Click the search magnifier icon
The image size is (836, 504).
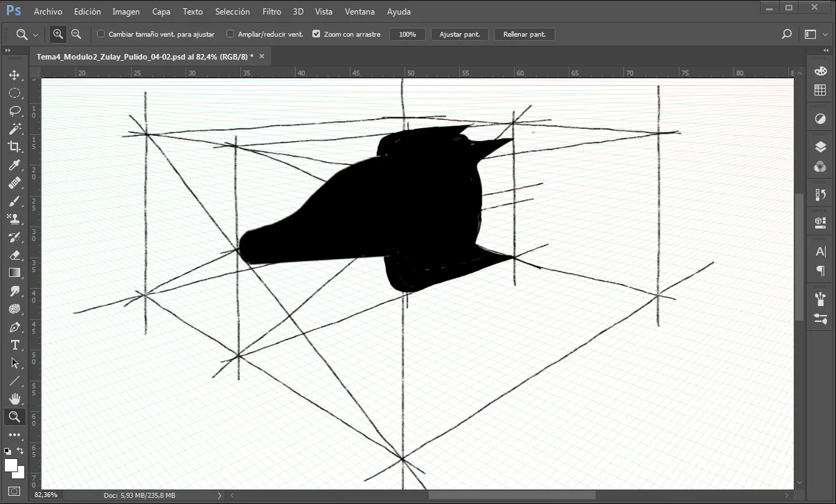[x=786, y=34]
